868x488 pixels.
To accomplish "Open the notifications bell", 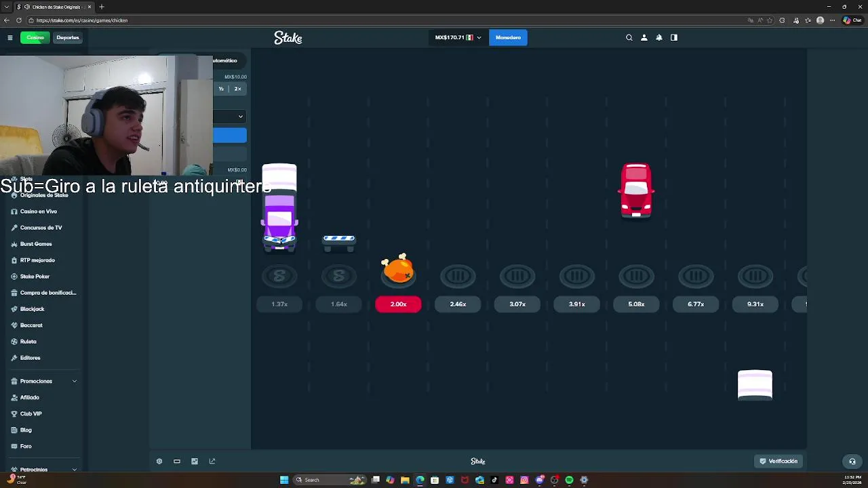I will 659,37.
